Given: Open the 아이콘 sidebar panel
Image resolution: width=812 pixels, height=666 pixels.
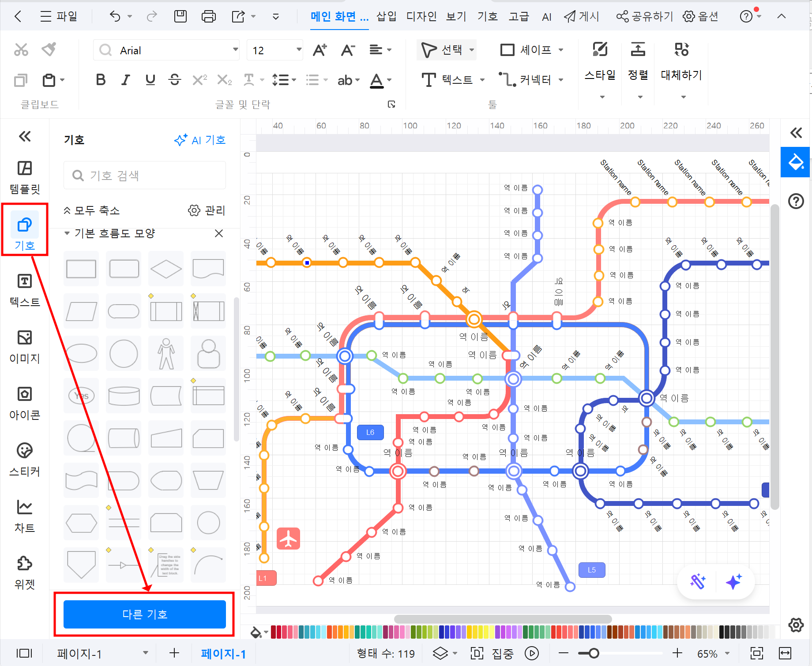Looking at the screenshot, I should [25, 403].
